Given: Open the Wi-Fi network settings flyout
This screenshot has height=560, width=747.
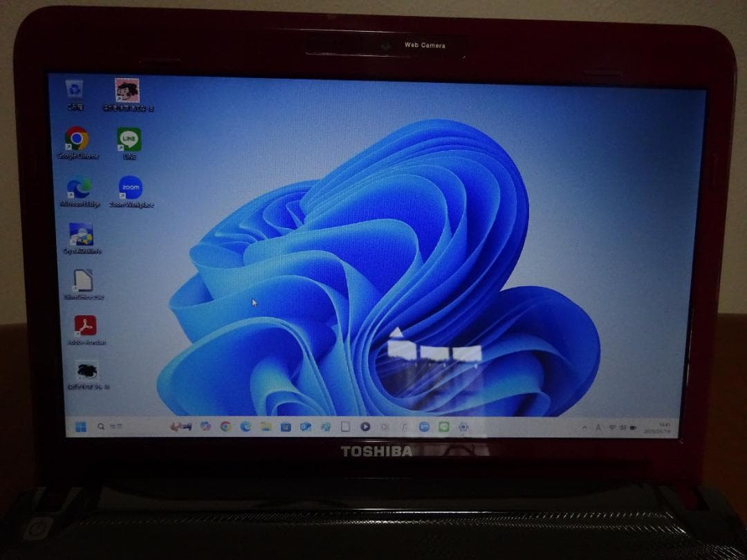Looking at the screenshot, I should tap(612, 427).
